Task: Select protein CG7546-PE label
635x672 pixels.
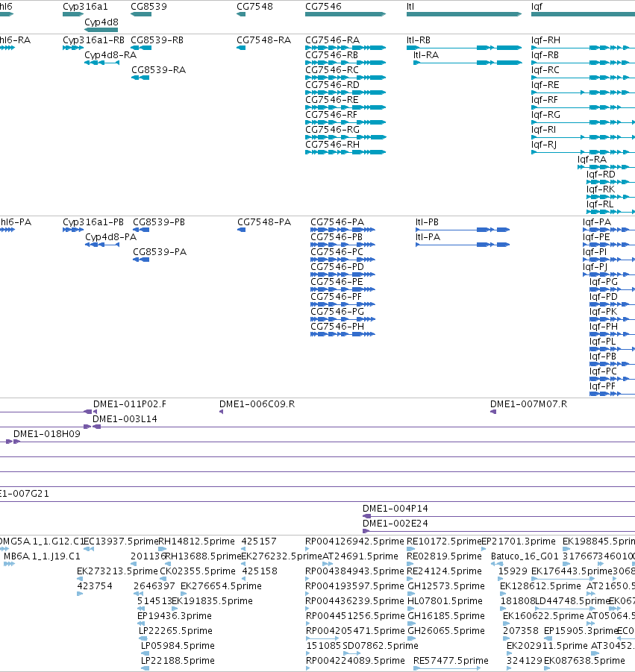Action: click(x=337, y=282)
